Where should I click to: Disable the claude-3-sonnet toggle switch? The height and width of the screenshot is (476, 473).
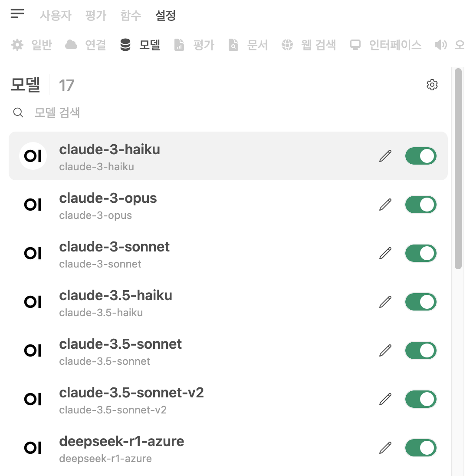click(421, 253)
